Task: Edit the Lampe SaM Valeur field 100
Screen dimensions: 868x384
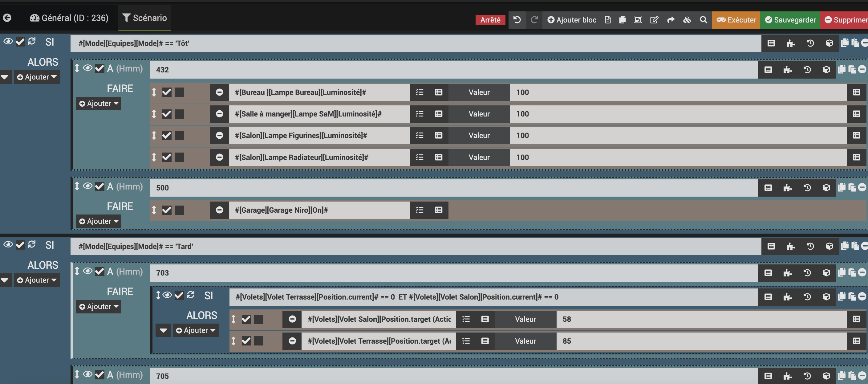Action: [678, 114]
